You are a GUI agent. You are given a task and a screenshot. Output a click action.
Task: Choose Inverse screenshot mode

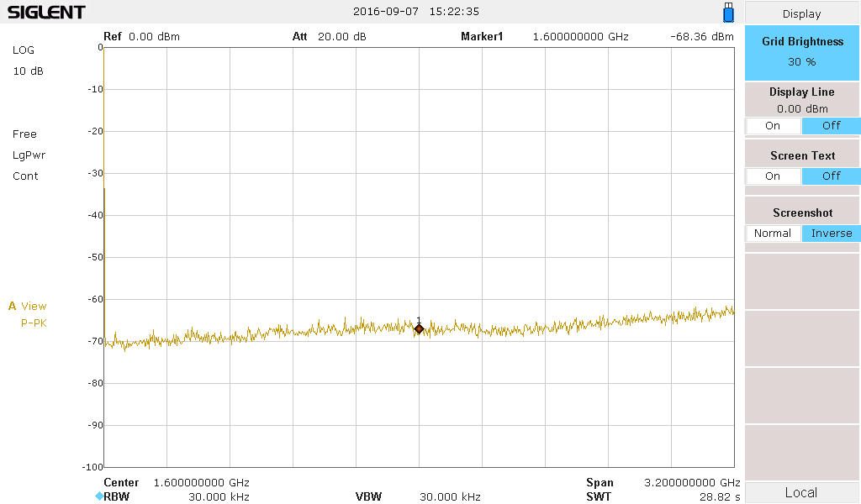pyautogui.click(x=831, y=234)
